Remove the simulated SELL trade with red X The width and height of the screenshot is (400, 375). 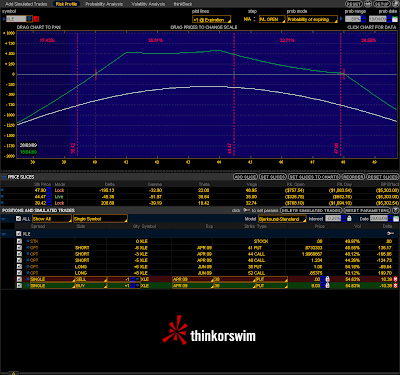[x=396, y=279]
